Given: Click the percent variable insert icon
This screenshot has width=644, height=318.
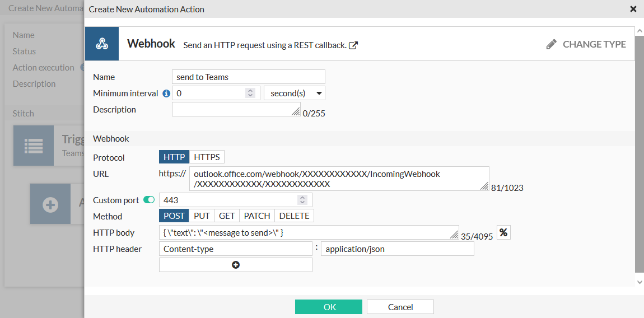Looking at the screenshot, I should click(503, 232).
